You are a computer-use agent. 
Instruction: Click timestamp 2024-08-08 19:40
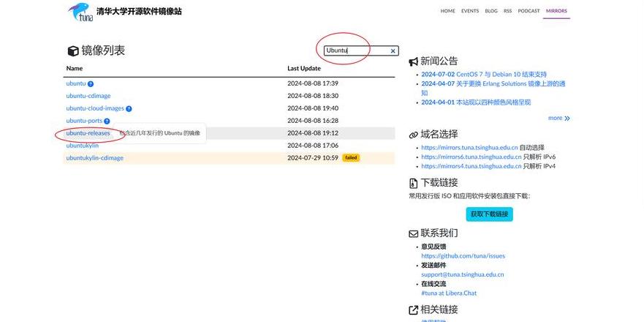(x=313, y=108)
